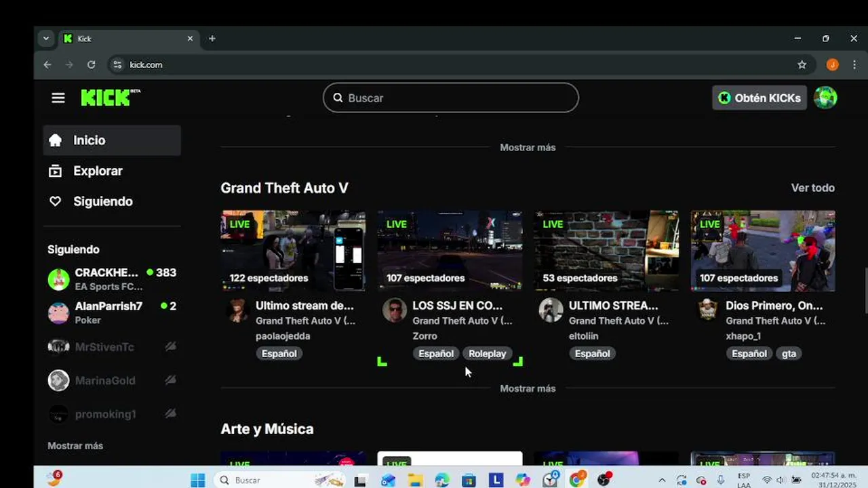Open the Grand Theft Auto V category heading
The width and height of the screenshot is (868, 488).
[x=284, y=188]
